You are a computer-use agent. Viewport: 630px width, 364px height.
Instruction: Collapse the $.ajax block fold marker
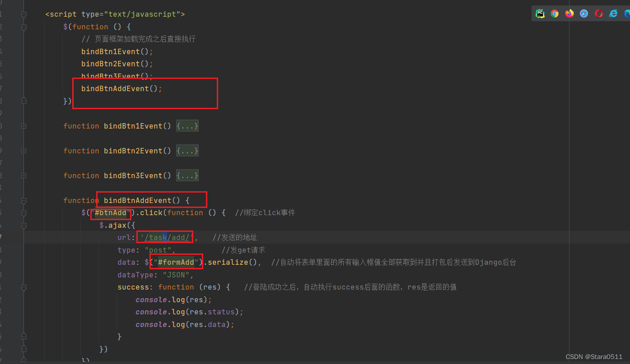pyautogui.click(x=24, y=226)
